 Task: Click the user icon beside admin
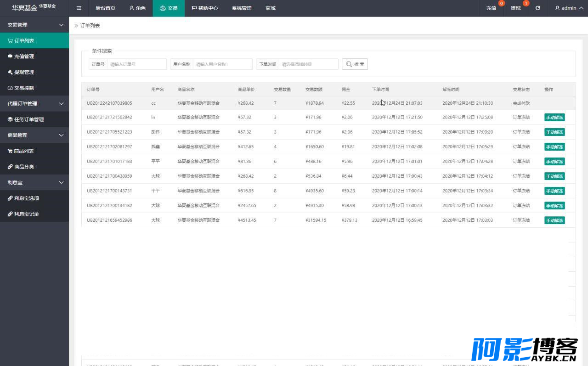(557, 8)
